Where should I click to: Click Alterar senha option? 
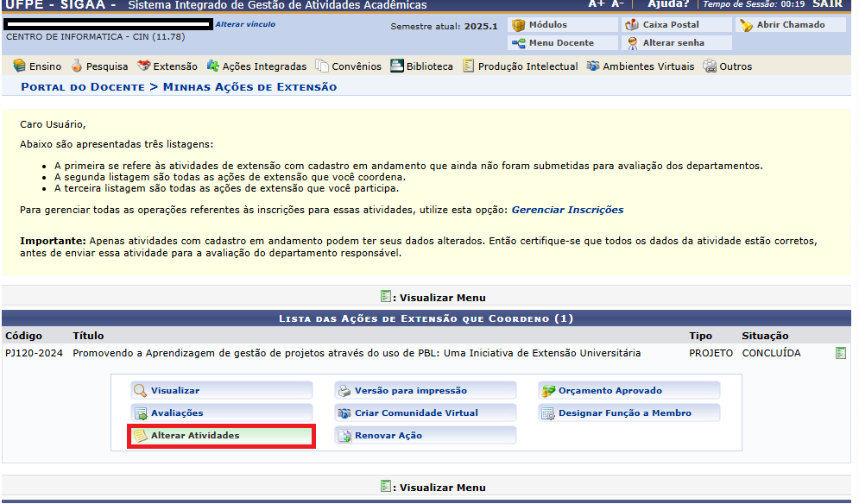pos(673,43)
